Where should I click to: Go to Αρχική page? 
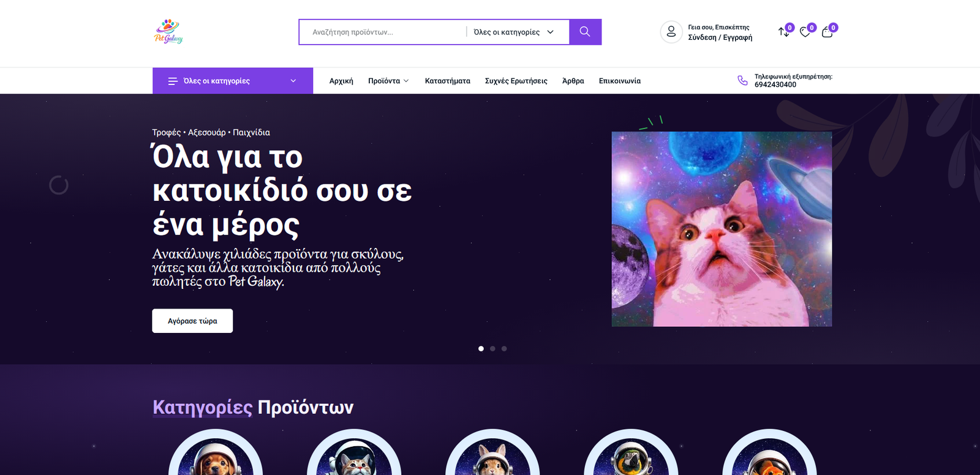pyautogui.click(x=341, y=81)
